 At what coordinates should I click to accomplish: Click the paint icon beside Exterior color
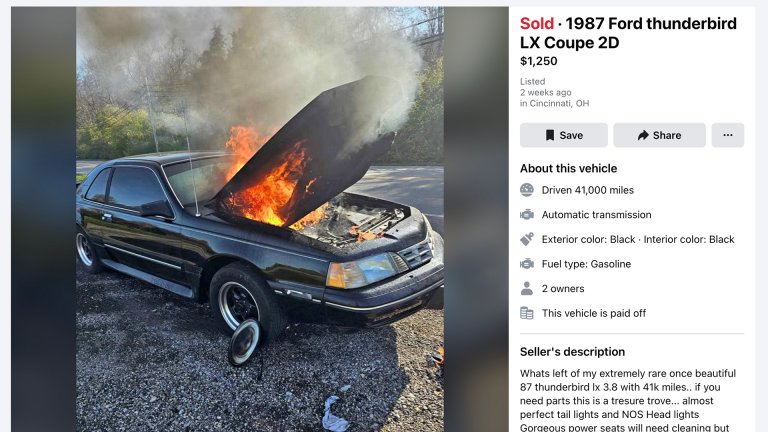coord(527,239)
